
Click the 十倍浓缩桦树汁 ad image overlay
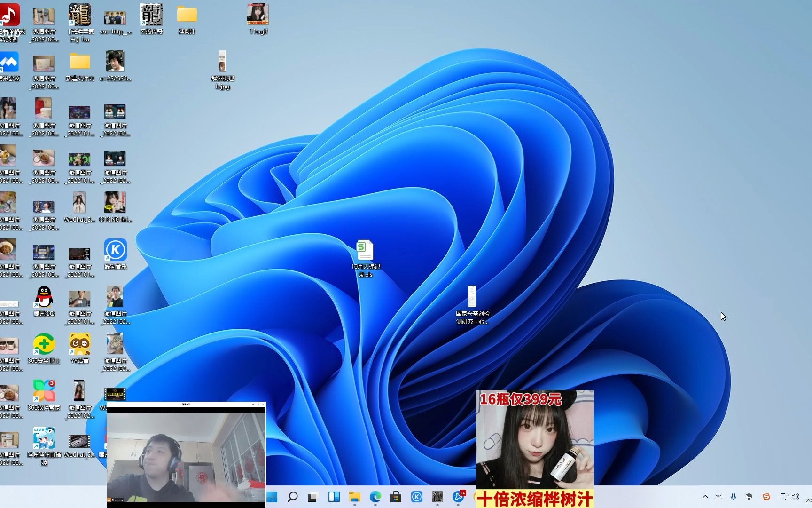[535, 449]
